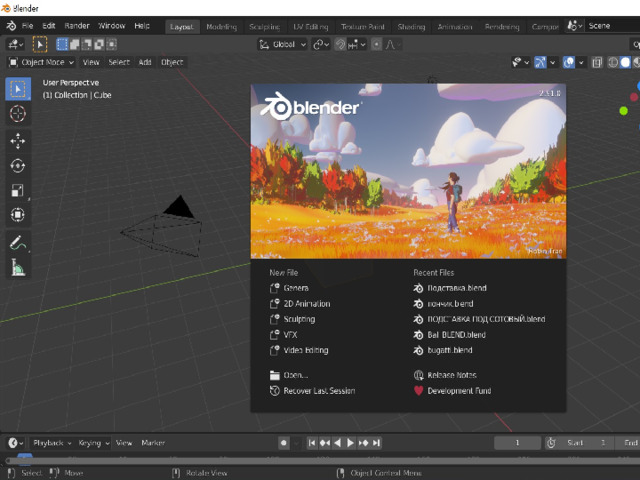Click the current frame field showing 1
The height and width of the screenshot is (480, 640).
coord(517,443)
